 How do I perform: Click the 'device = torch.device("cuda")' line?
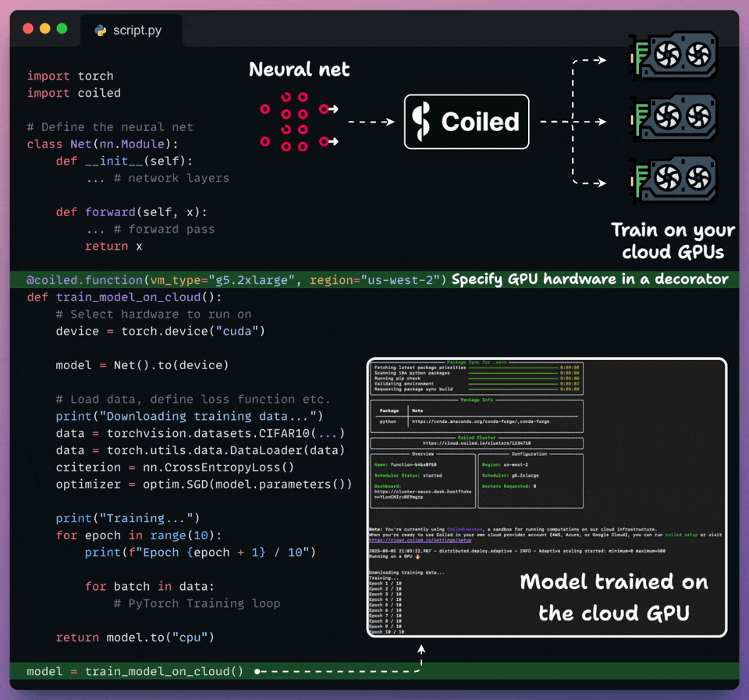(x=160, y=331)
